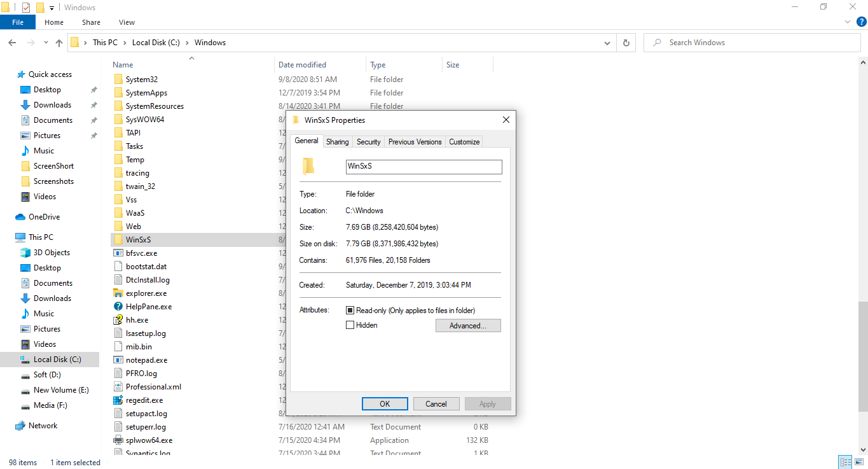This screenshot has width=868, height=469.
Task: Refresh the Windows folder view
Action: pos(626,43)
